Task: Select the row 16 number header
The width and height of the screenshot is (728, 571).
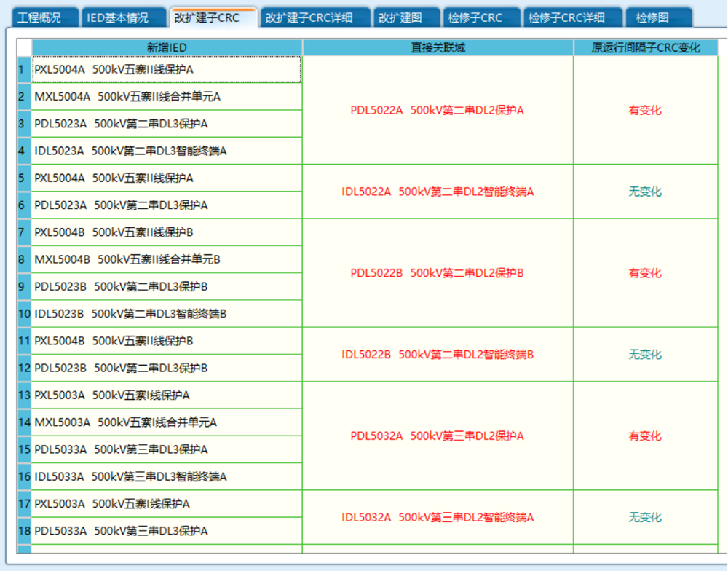Action: tap(24, 477)
